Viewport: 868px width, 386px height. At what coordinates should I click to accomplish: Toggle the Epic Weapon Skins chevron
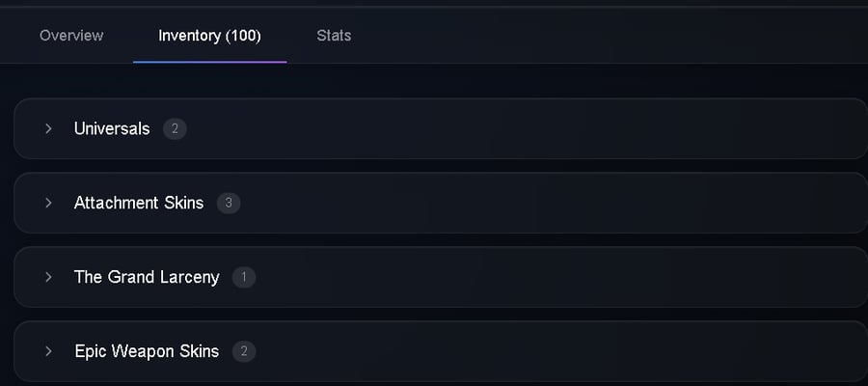(49, 351)
